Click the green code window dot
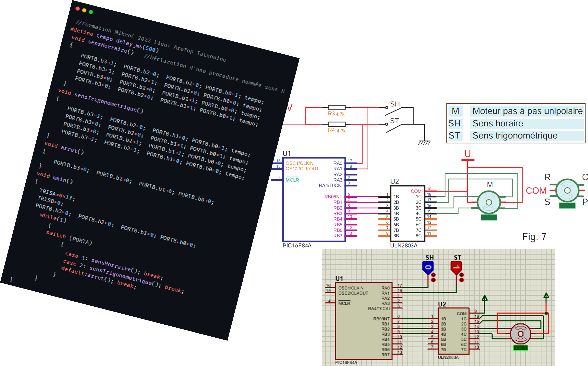 [x=91, y=12]
